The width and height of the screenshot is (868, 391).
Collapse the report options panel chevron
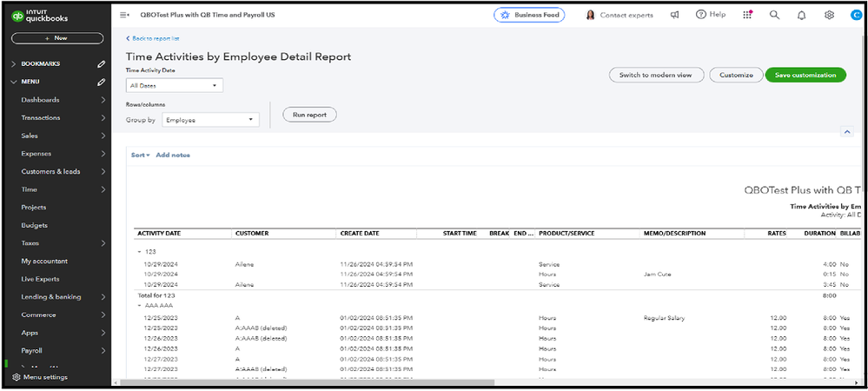[x=846, y=131]
